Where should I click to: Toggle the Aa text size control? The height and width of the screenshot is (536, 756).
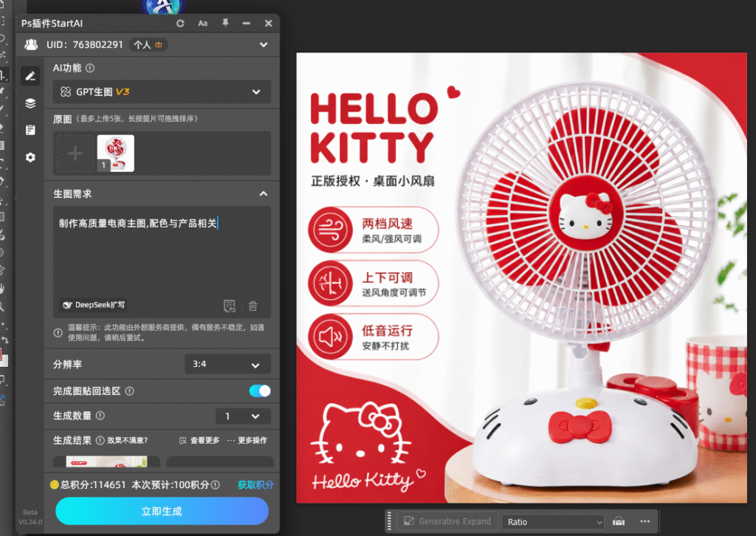tap(202, 23)
